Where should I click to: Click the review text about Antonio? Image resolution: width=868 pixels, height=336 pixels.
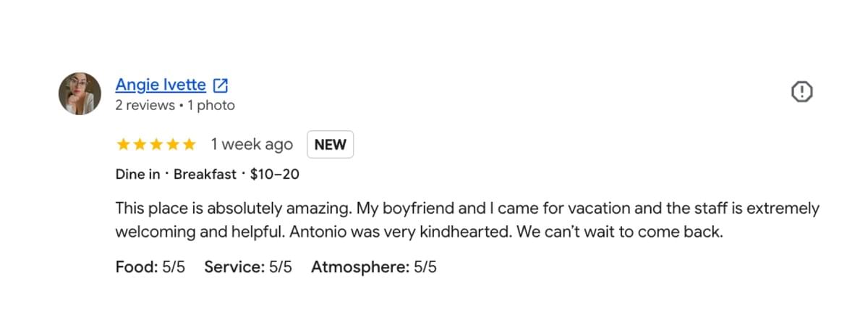(x=467, y=221)
